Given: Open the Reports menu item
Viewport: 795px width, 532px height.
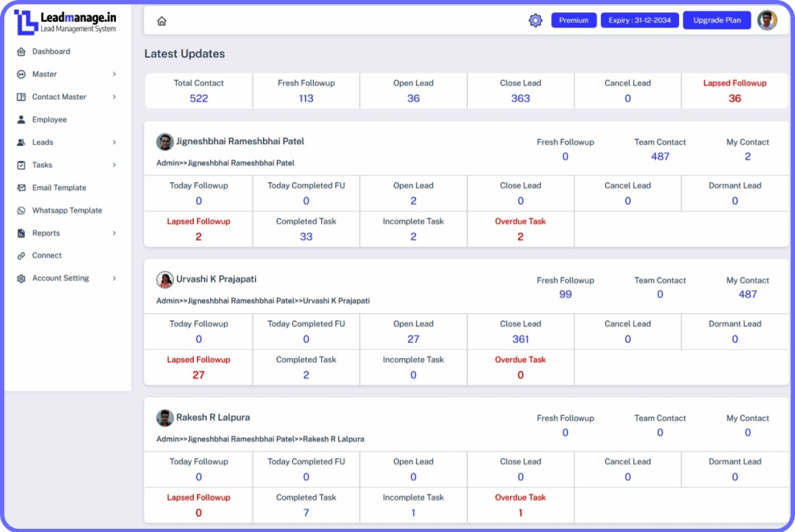Looking at the screenshot, I should click(x=46, y=233).
